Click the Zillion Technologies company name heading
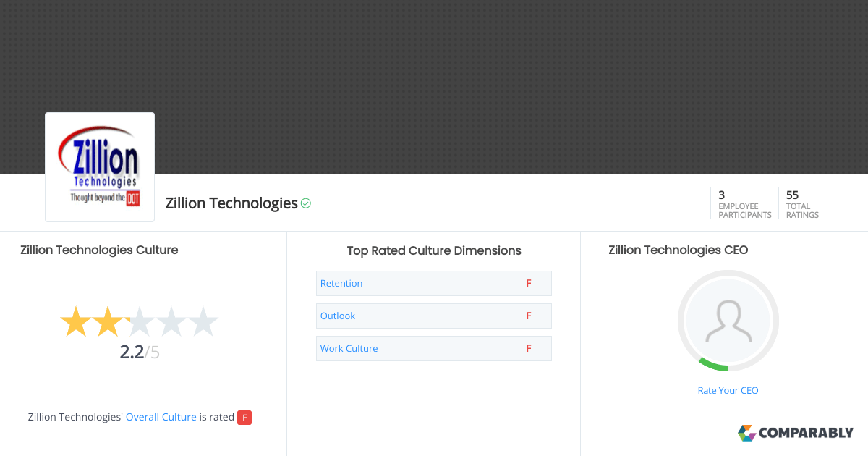 (231, 203)
